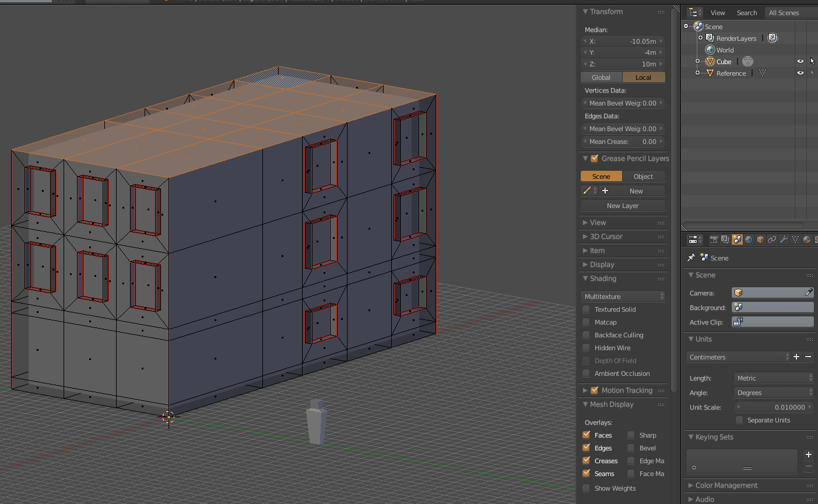Open the View menu in the outliner
The width and height of the screenshot is (818, 504).
[x=718, y=12]
